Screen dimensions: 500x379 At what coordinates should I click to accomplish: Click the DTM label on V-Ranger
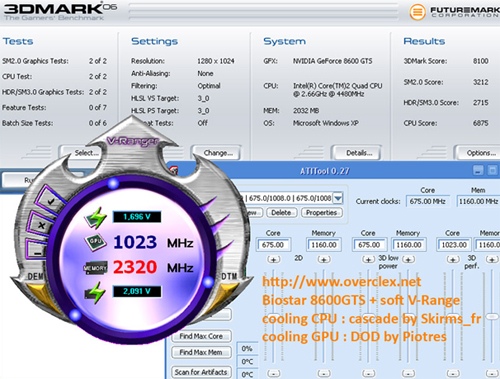pos(229,276)
